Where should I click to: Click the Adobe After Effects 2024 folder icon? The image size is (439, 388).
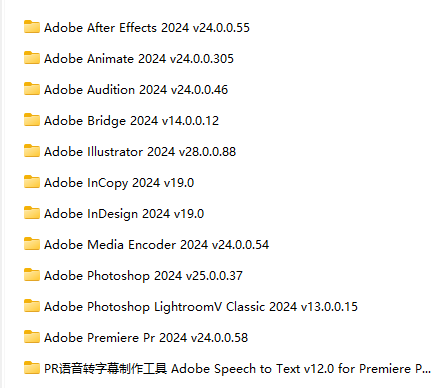32,27
